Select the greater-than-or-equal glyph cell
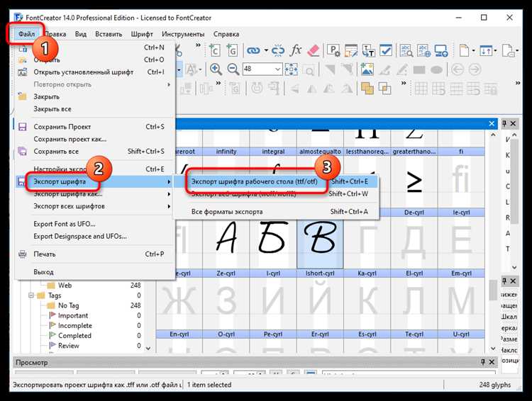Viewport: 532px width, 401px height. click(x=414, y=182)
